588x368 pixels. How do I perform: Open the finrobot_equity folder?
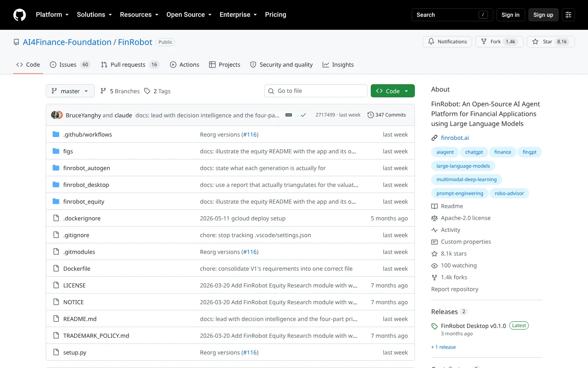click(84, 202)
